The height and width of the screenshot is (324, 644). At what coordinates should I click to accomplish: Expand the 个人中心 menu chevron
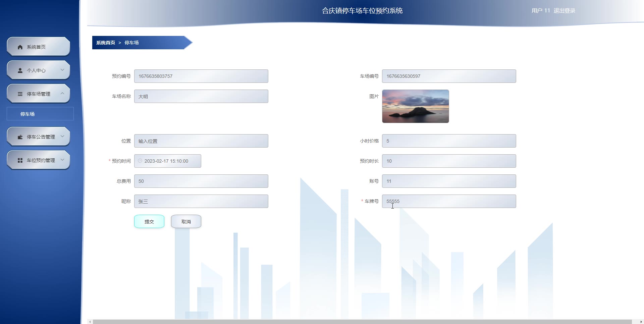(62, 70)
